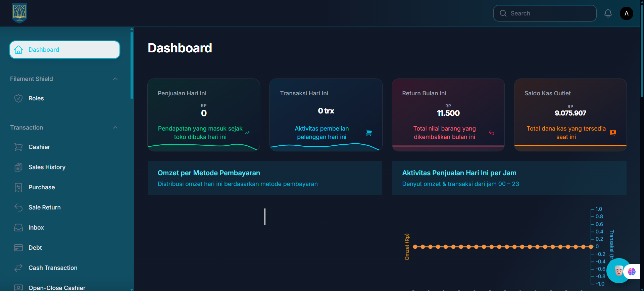This screenshot has width=644, height=291.
Task: Open Cash Transaction in sidebar
Action: click(x=53, y=268)
